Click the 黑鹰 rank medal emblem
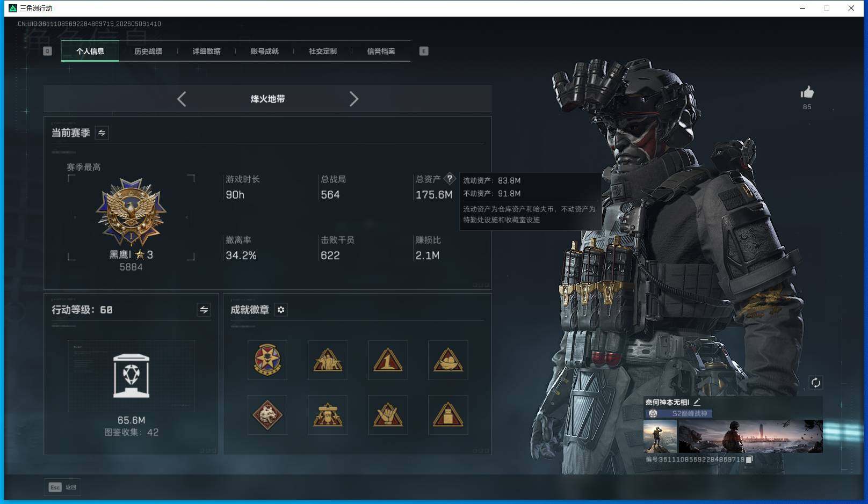The height and width of the screenshot is (504, 868). pos(131,211)
